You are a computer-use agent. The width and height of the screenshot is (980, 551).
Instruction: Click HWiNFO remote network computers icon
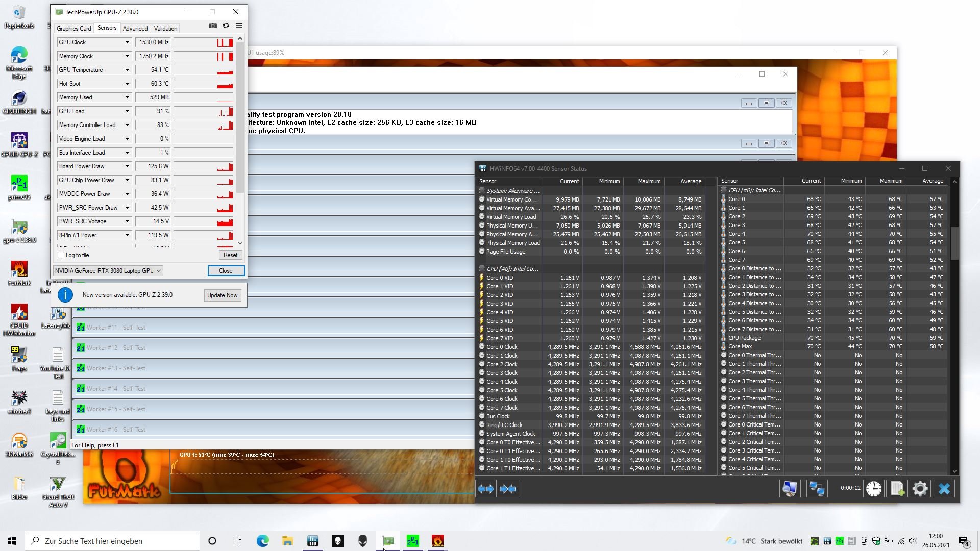coord(817,489)
